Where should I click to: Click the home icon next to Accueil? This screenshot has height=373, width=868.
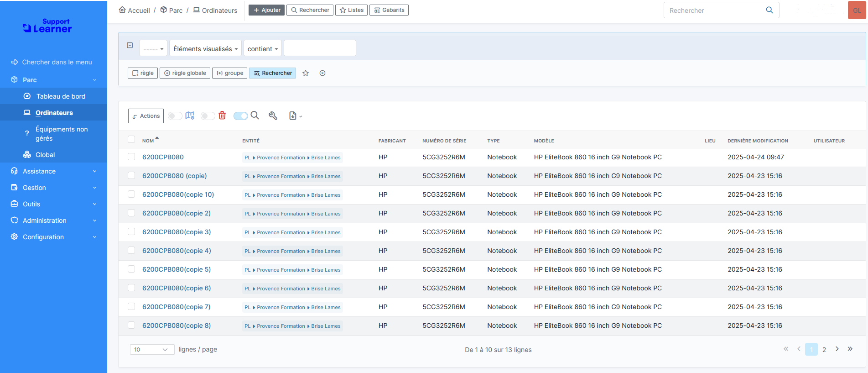pyautogui.click(x=122, y=10)
